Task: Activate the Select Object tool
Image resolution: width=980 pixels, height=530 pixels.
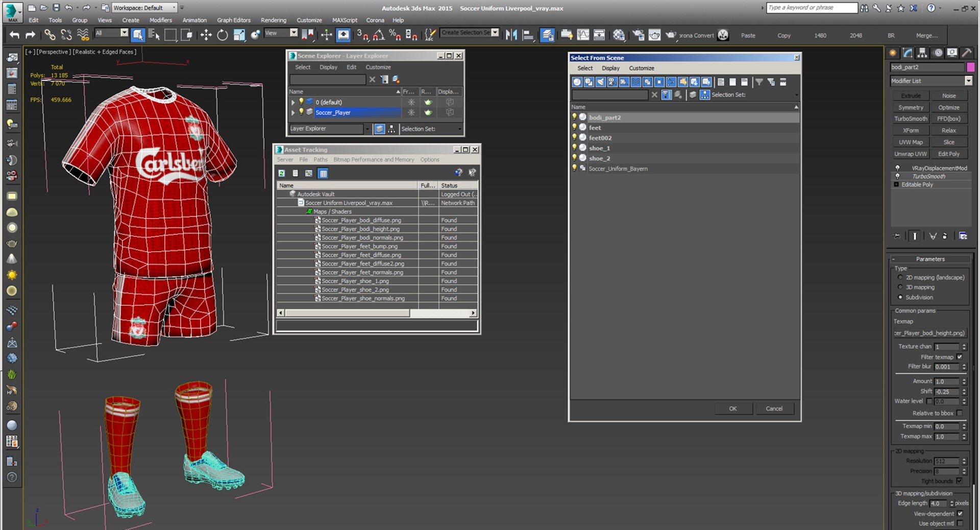Action: click(x=137, y=35)
